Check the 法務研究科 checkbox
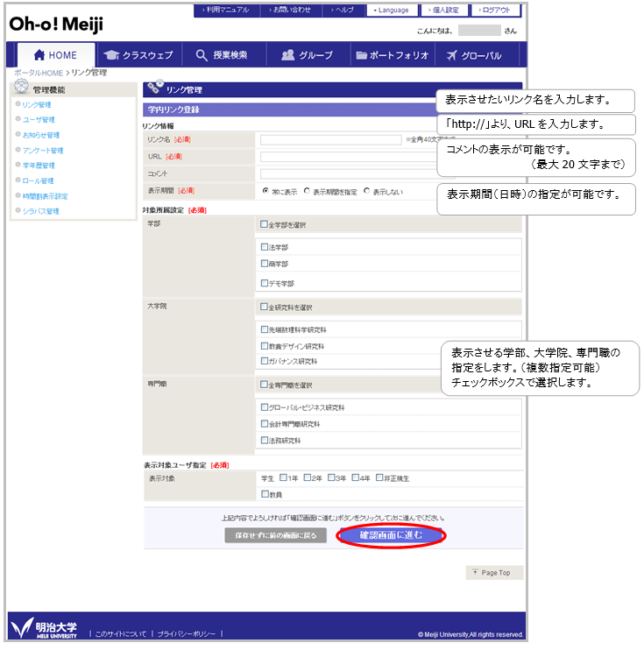This screenshot has height=650, width=644. (264, 441)
